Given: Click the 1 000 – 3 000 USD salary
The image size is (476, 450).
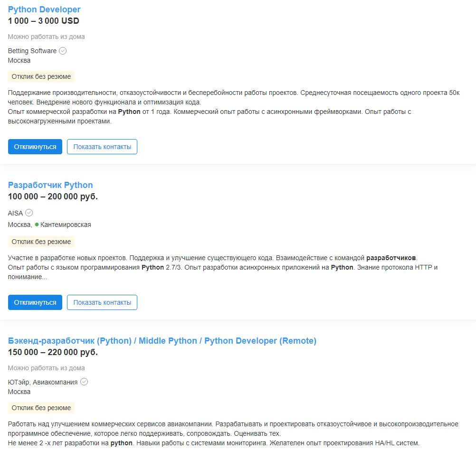Looking at the screenshot, I should 44,21.
